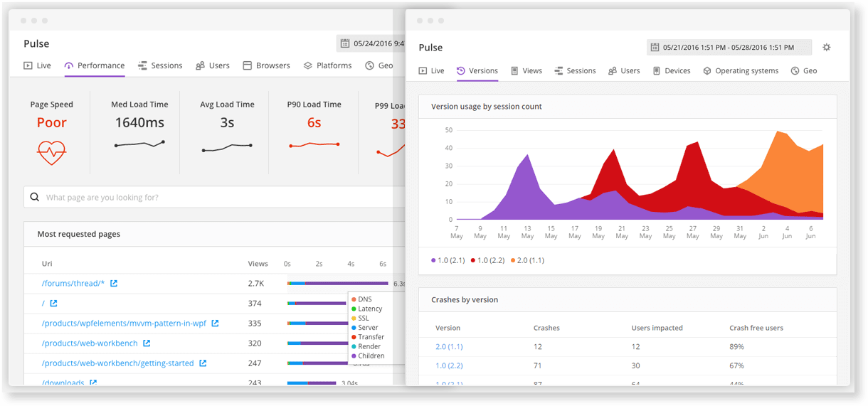
Task: Click the search magnifier icon
Action: (35, 198)
